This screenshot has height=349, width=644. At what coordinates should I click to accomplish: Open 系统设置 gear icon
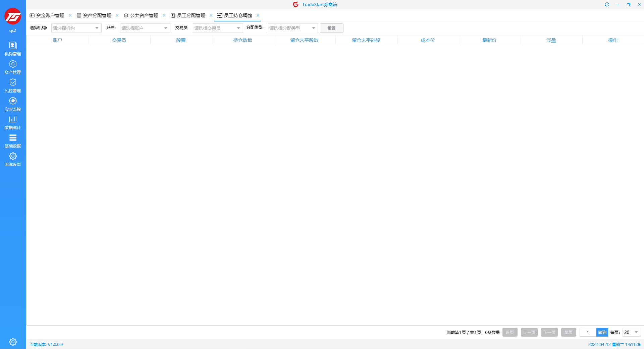(x=13, y=159)
